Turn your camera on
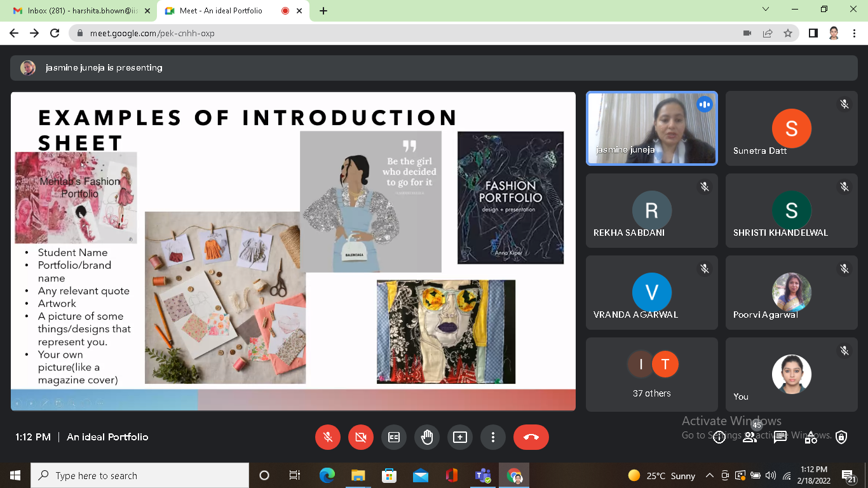The image size is (868, 488). coord(361,437)
